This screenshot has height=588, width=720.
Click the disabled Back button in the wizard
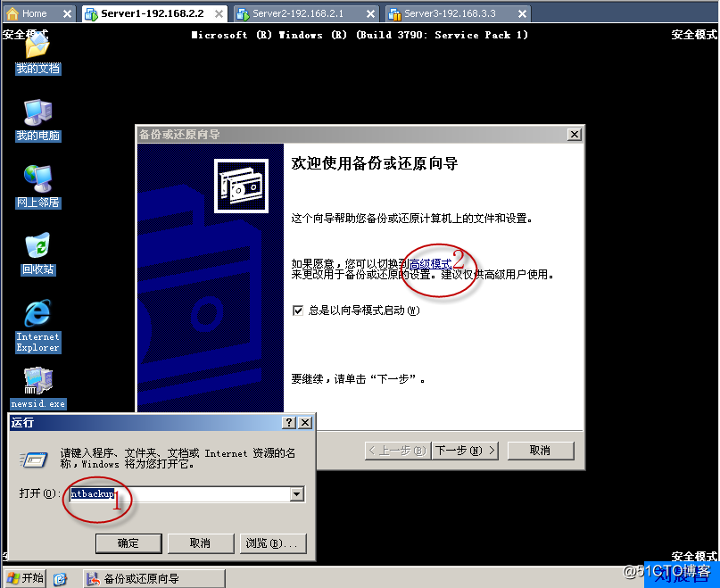(x=398, y=451)
